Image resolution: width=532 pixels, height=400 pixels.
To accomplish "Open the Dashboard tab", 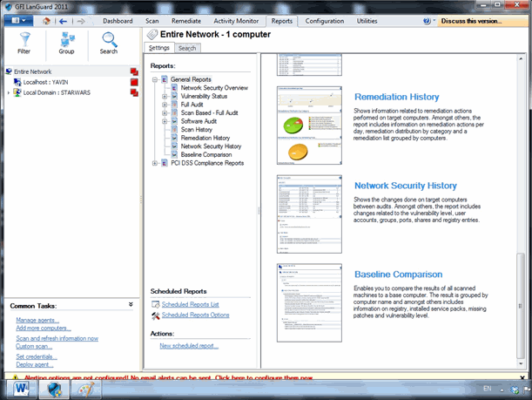I will pyautogui.click(x=118, y=21).
